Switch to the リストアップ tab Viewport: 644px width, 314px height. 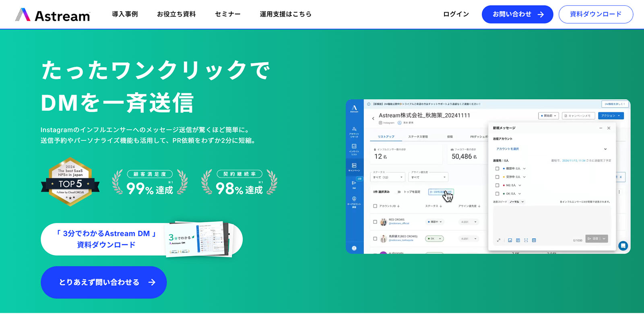point(386,137)
